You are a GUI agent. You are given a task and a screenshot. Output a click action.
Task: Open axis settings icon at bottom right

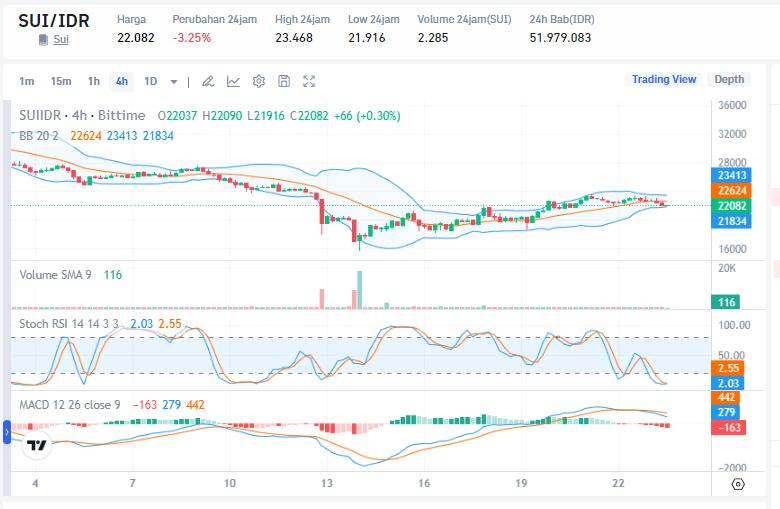coord(738,484)
